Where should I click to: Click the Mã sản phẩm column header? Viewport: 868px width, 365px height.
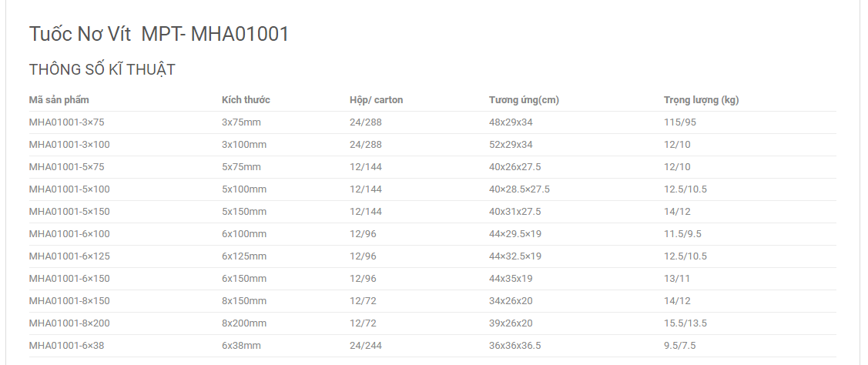pos(59,100)
